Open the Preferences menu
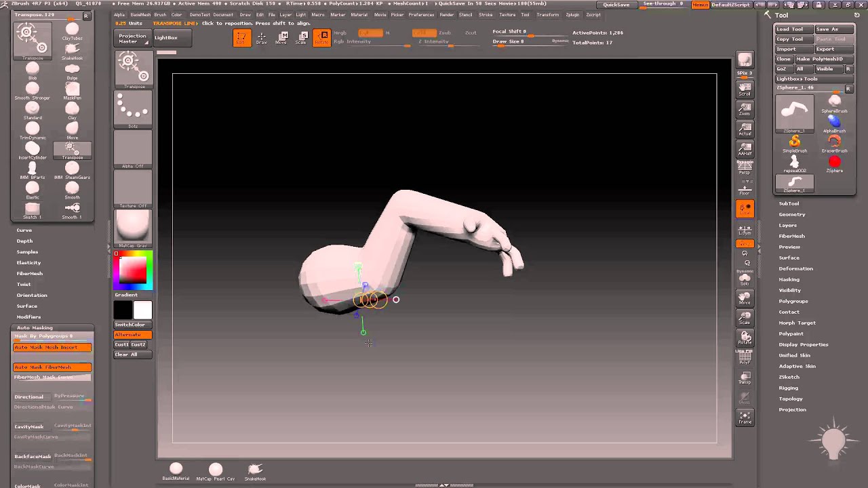 tap(421, 14)
